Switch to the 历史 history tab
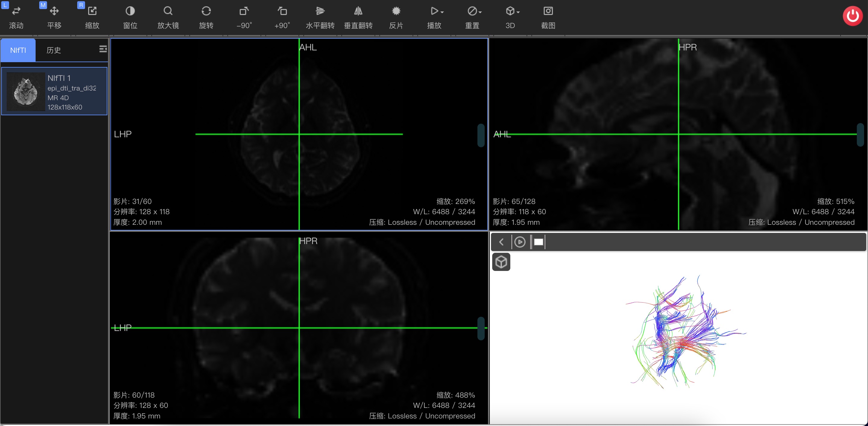 coord(54,50)
